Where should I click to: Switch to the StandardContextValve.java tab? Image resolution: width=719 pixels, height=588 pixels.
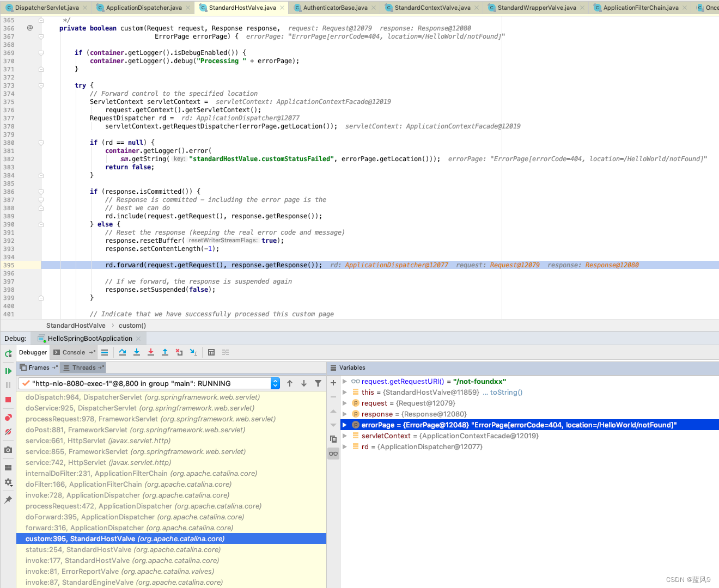pyautogui.click(x=432, y=8)
